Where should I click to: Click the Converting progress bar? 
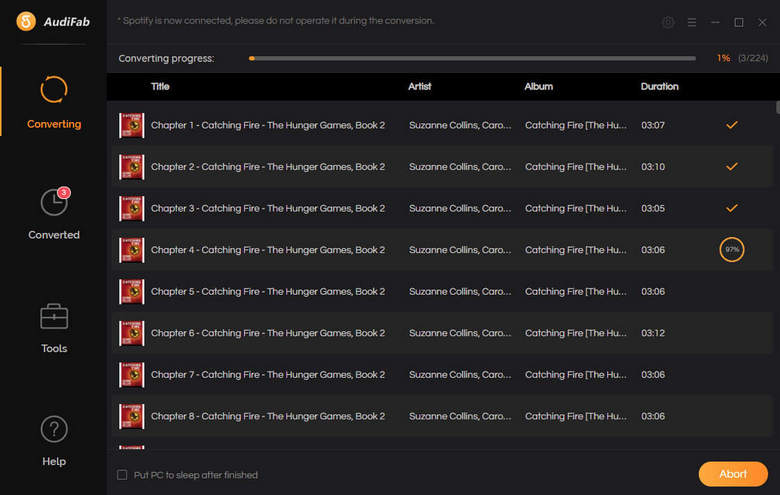(x=472, y=58)
